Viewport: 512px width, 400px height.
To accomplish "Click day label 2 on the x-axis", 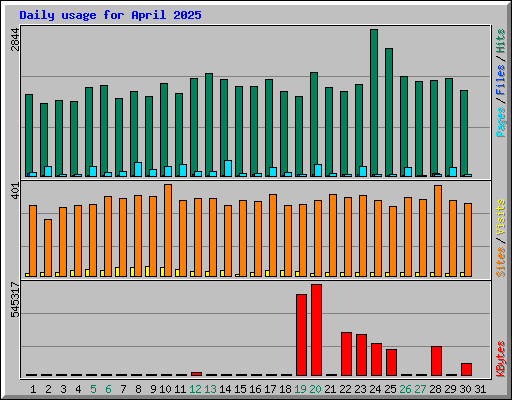I will coord(48,389).
